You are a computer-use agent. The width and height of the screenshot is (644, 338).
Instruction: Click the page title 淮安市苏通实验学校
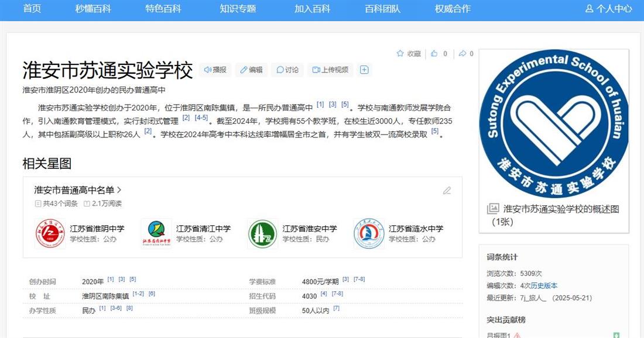108,70
